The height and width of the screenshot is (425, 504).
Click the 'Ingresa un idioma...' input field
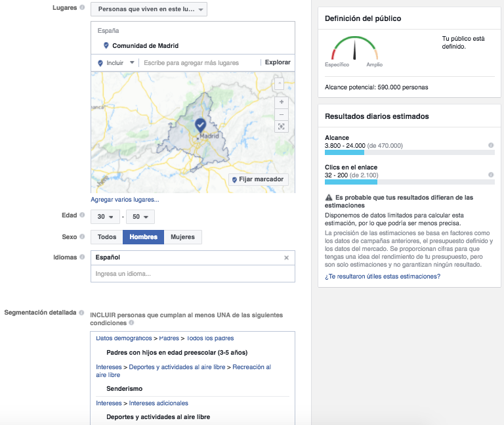[192, 273]
